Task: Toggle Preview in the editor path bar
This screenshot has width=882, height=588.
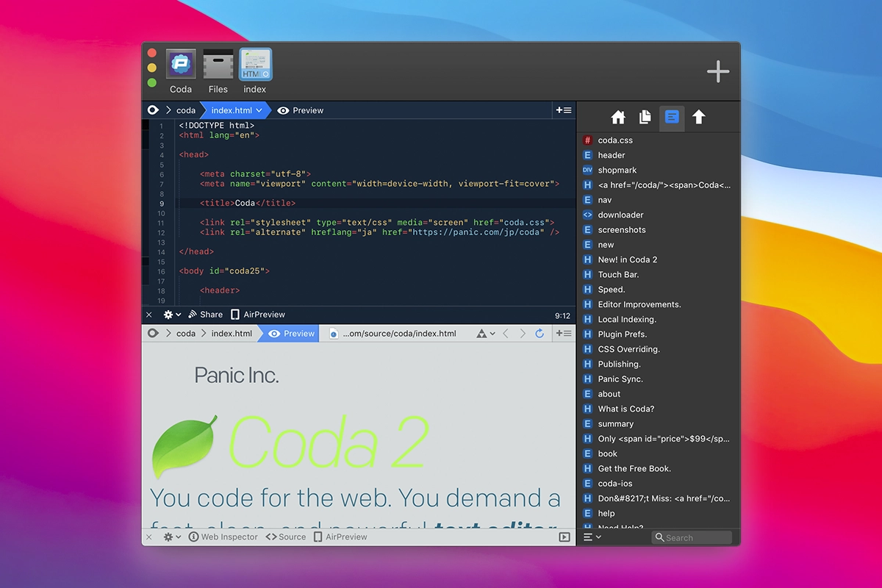Action: click(301, 110)
